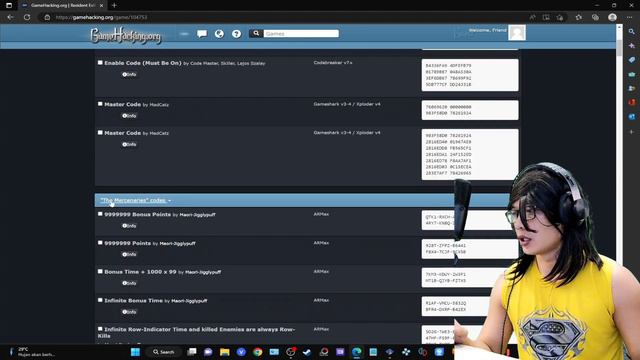Open browser settings ellipsis menu
The width and height of the screenshot is (640, 360).
coord(629,17)
